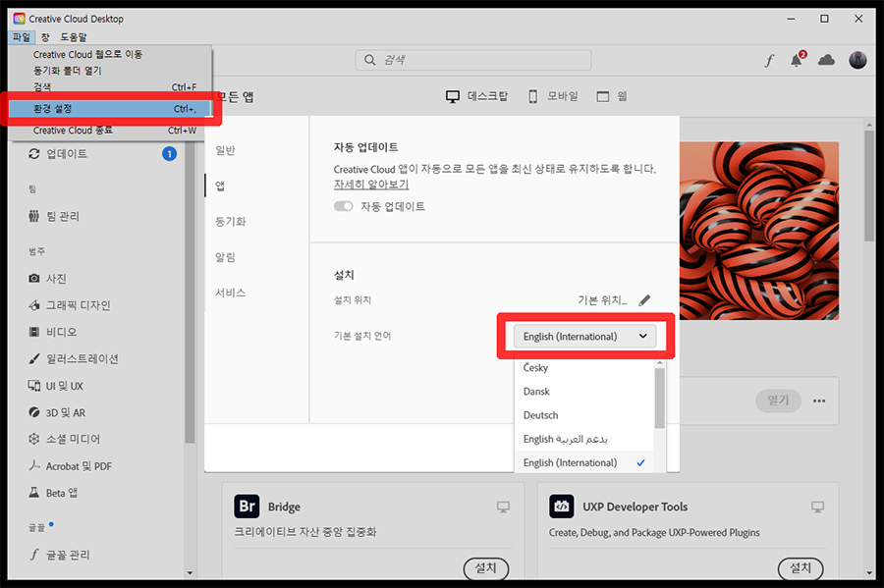
Task: Switch to the 모바일 tab
Action: tap(553, 96)
